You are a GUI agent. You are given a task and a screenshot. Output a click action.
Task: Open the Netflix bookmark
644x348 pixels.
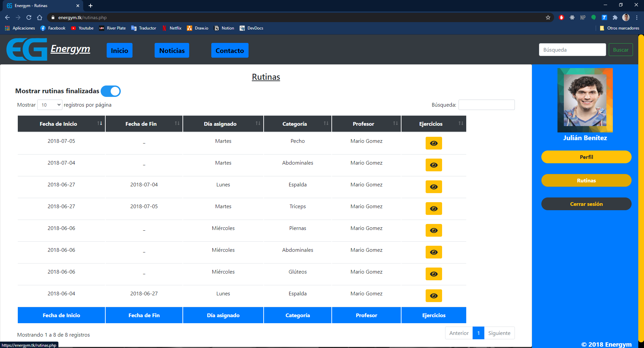click(x=172, y=28)
